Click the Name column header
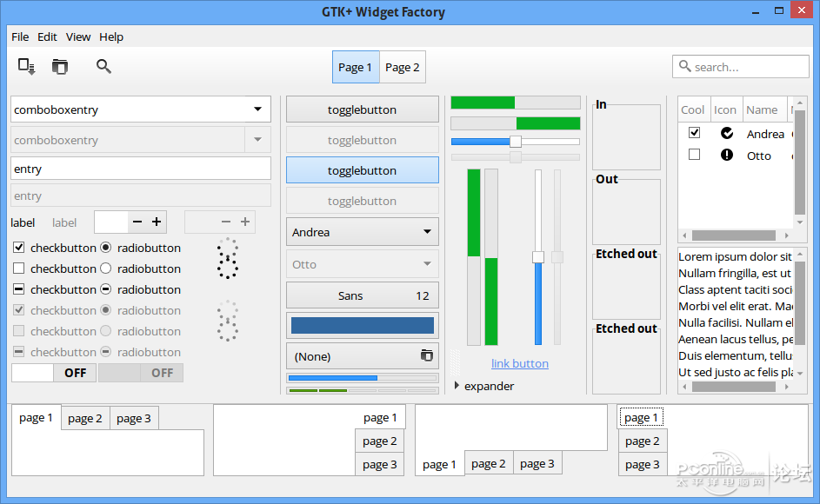Screen dimensions: 820x504 click(x=763, y=109)
